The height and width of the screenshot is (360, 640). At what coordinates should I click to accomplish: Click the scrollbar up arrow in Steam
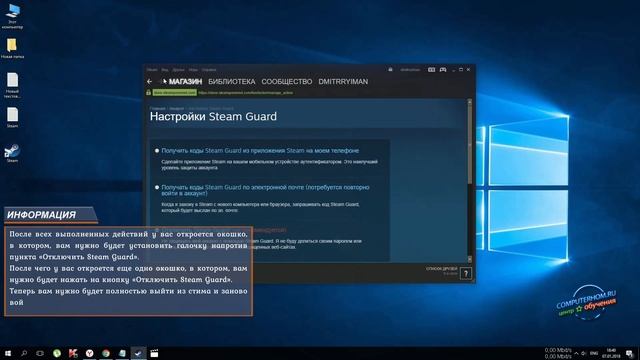pyautogui.click(x=469, y=101)
